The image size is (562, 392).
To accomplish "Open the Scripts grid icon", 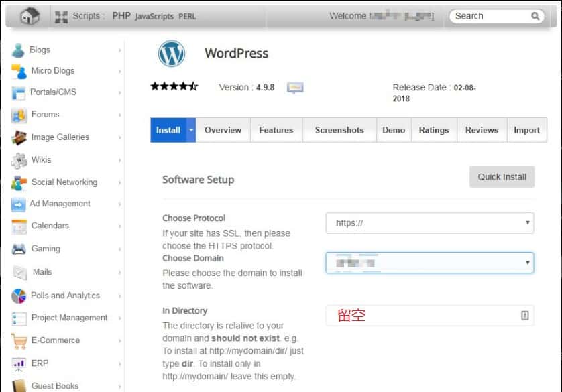I will pos(61,17).
